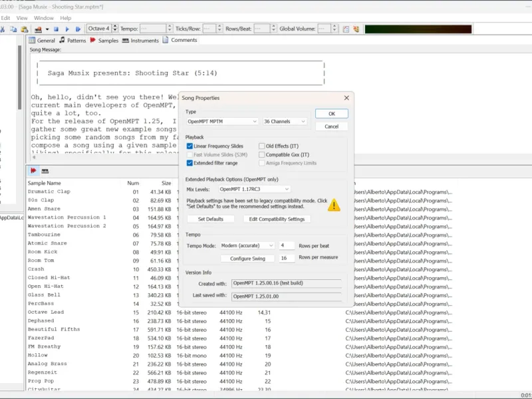Start playback with the Play icon
The image size is (532, 399).
tap(67, 29)
